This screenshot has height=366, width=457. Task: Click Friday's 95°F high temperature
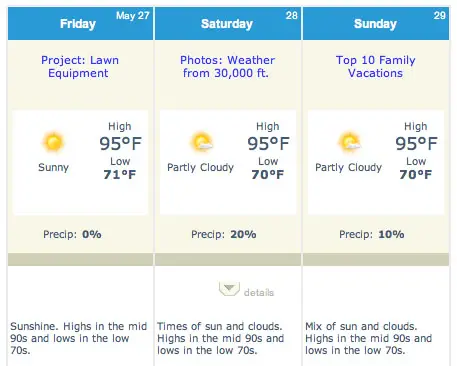point(120,144)
